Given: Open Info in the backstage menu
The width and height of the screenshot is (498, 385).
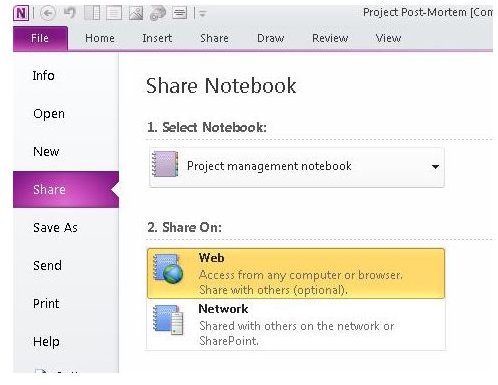Looking at the screenshot, I should point(44,76).
